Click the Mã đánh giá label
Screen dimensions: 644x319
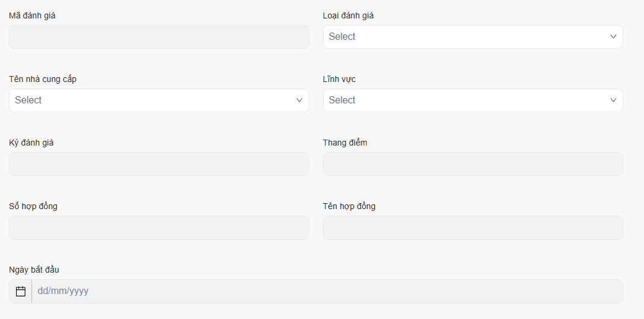point(32,15)
